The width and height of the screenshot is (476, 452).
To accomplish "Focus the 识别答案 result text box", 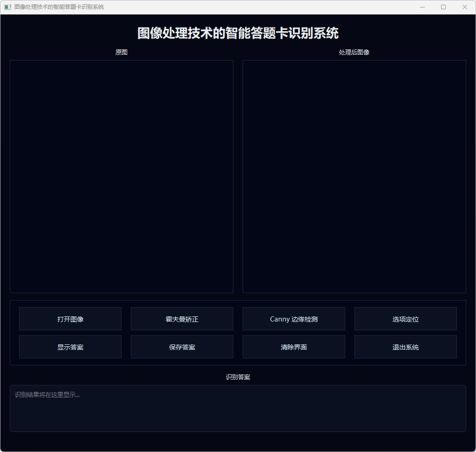I will click(x=238, y=408).
